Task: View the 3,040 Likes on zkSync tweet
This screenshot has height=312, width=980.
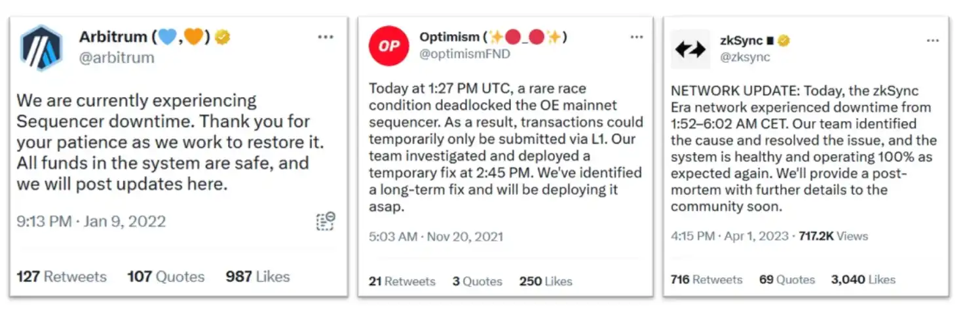Action: point(863,279)
